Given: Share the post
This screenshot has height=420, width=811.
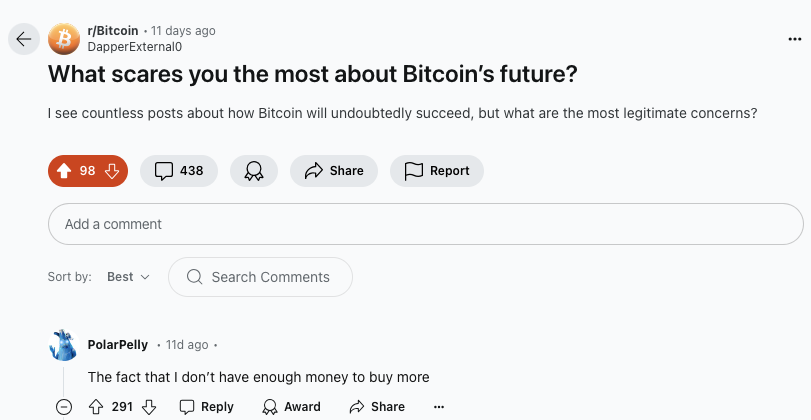Looking at the screenshot, I should tap(334, 171).
